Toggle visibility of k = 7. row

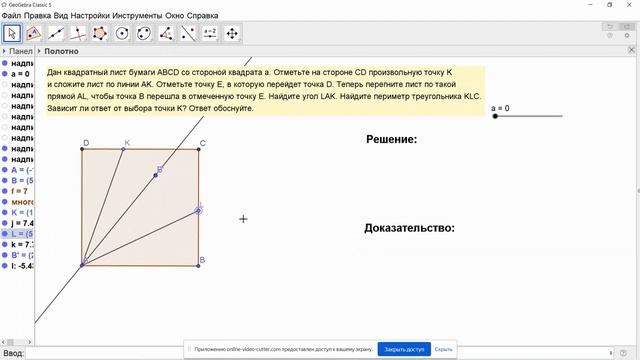pos(5,244)
